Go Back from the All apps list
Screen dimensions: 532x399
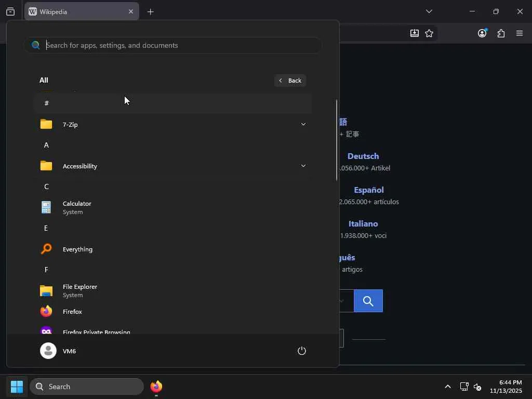click(290, 81)
